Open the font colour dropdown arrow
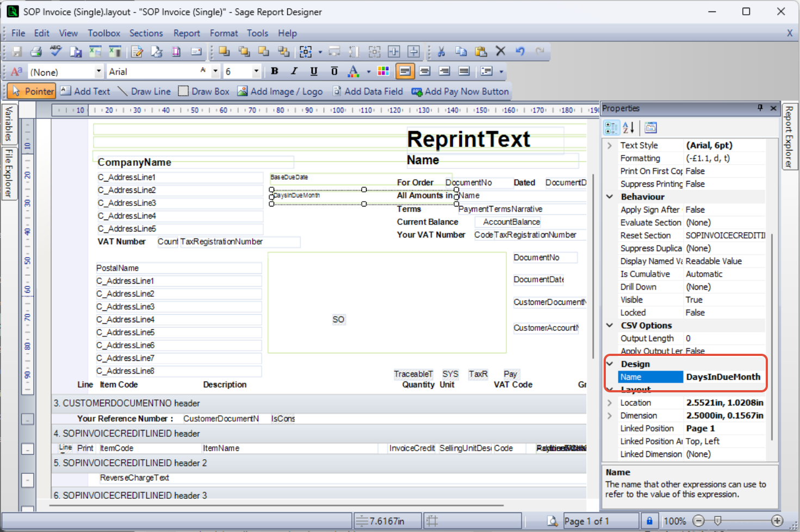 pyautogui.click(x=368, y=71)
